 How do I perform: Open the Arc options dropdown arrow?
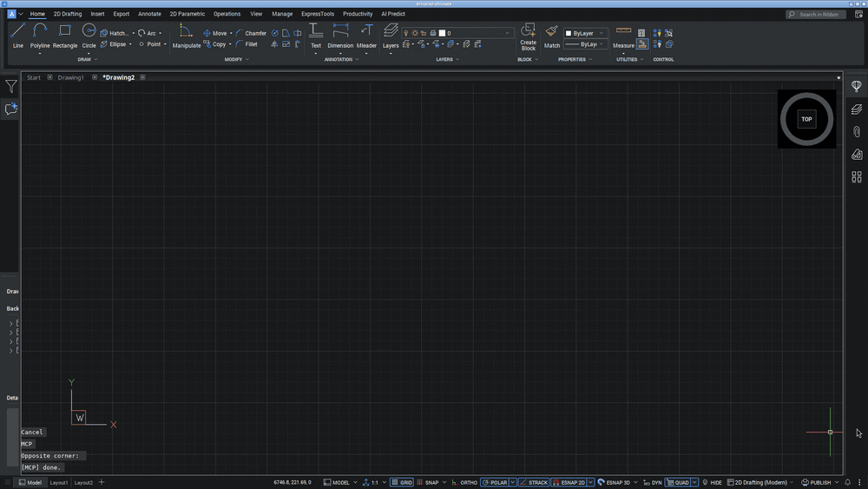[161, 33]
